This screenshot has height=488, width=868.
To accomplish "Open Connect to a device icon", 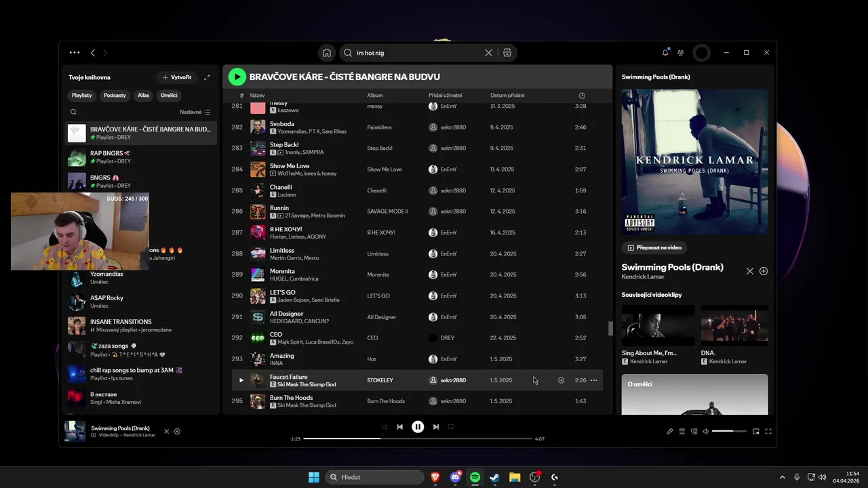I will 694,431.
